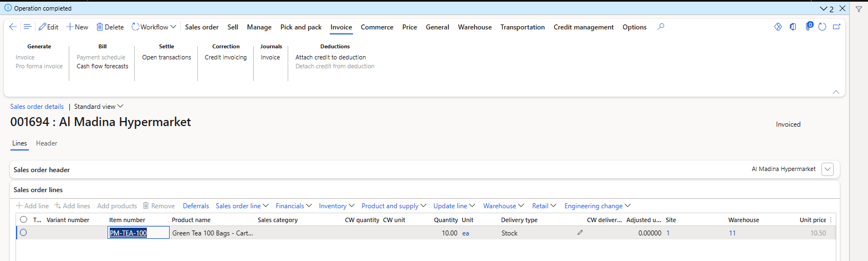
Task: Open Invoice journal under Journals
Action: tap(270, 57)
